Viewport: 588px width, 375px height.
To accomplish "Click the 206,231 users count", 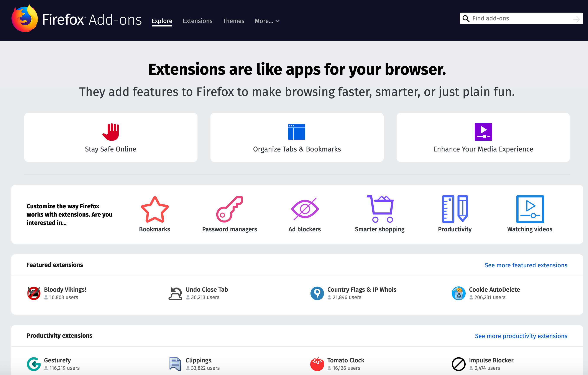I will (489, 297).
